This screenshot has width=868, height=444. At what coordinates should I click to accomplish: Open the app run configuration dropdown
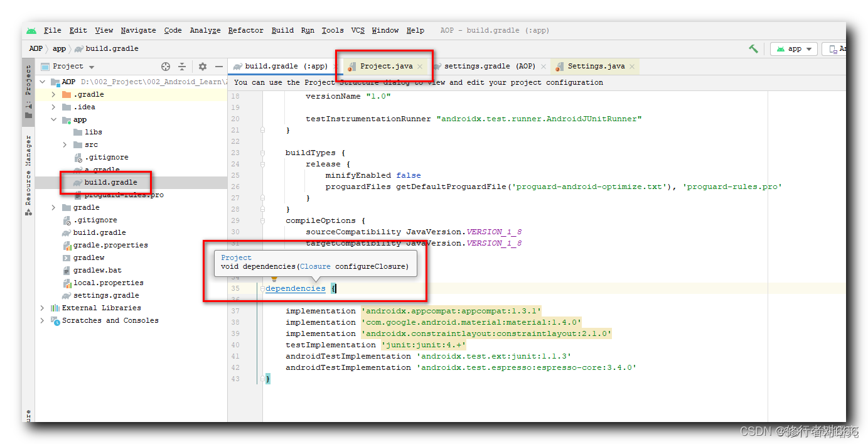(793, 48)
